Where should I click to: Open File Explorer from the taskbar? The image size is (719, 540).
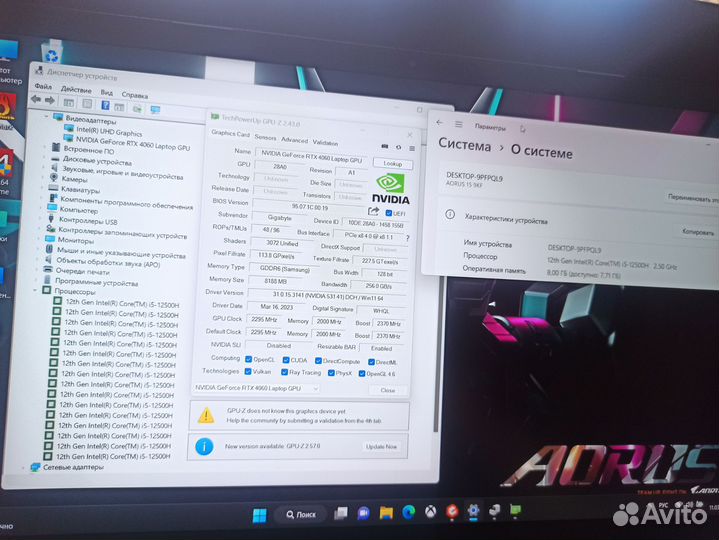tap(386, 512)
